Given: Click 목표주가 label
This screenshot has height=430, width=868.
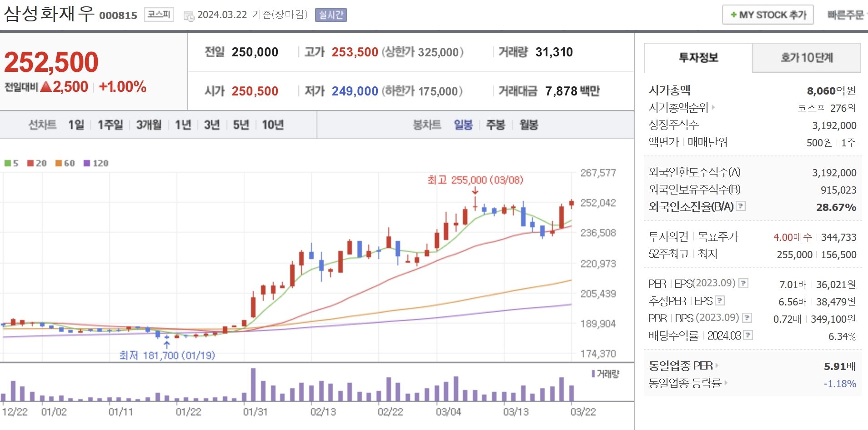Looking at the screenshot, I should click(x=718, y=236).
